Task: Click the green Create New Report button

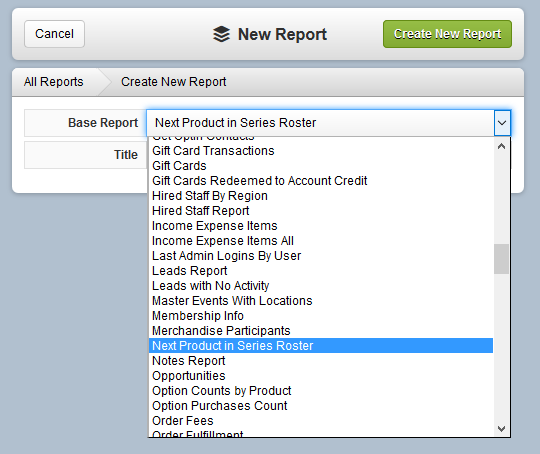Action: (447, 34)
